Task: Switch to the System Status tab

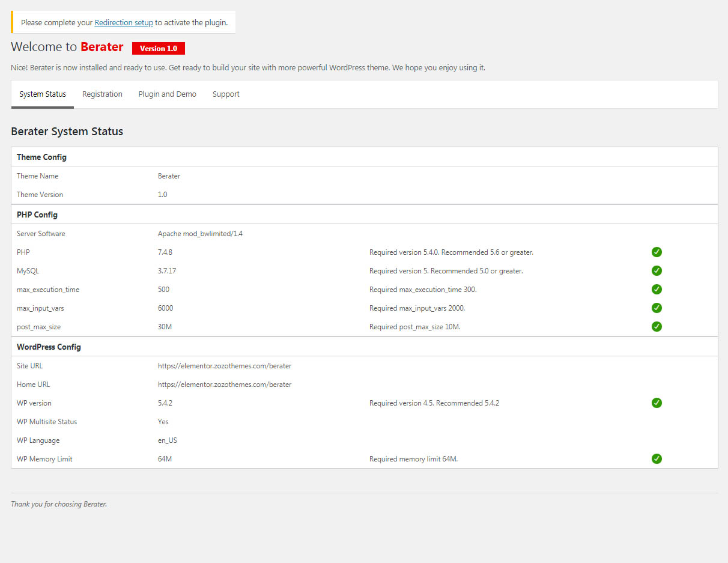Action: (x=43, y=94)
